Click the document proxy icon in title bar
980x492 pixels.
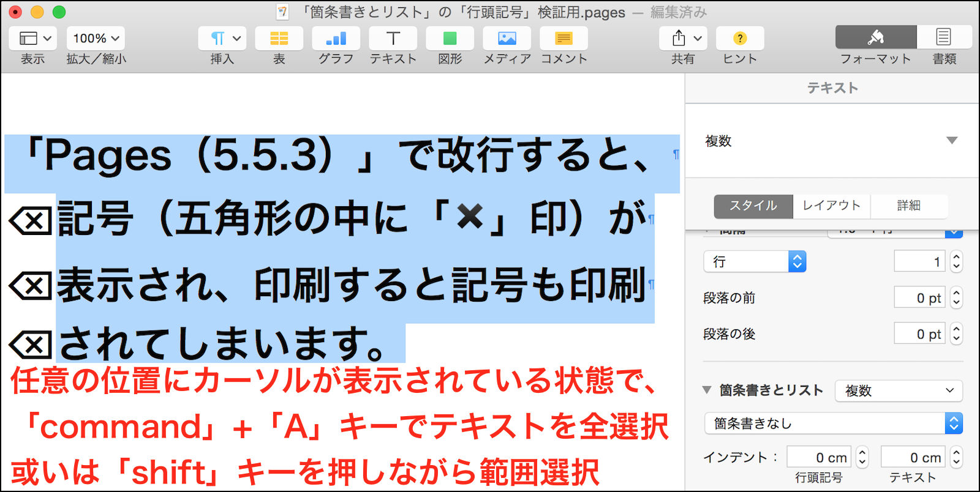pyautogui.click(x=282, y=12)
